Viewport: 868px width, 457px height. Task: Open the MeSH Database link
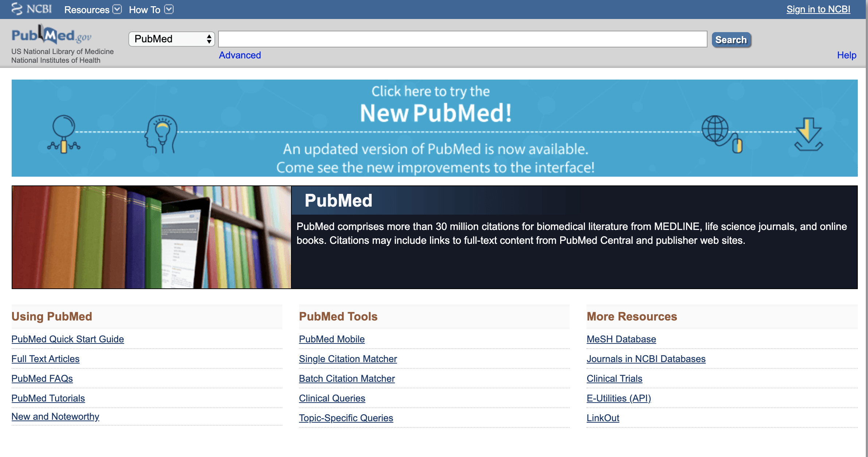[621, 339]
